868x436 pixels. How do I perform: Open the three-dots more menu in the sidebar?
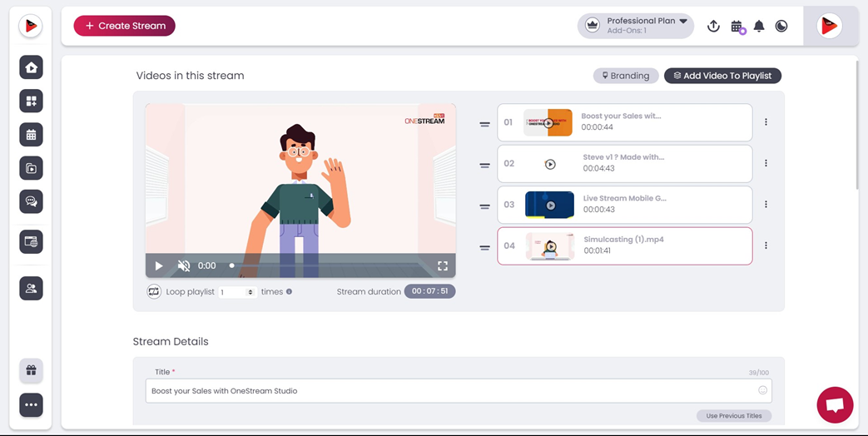[31, 405]
